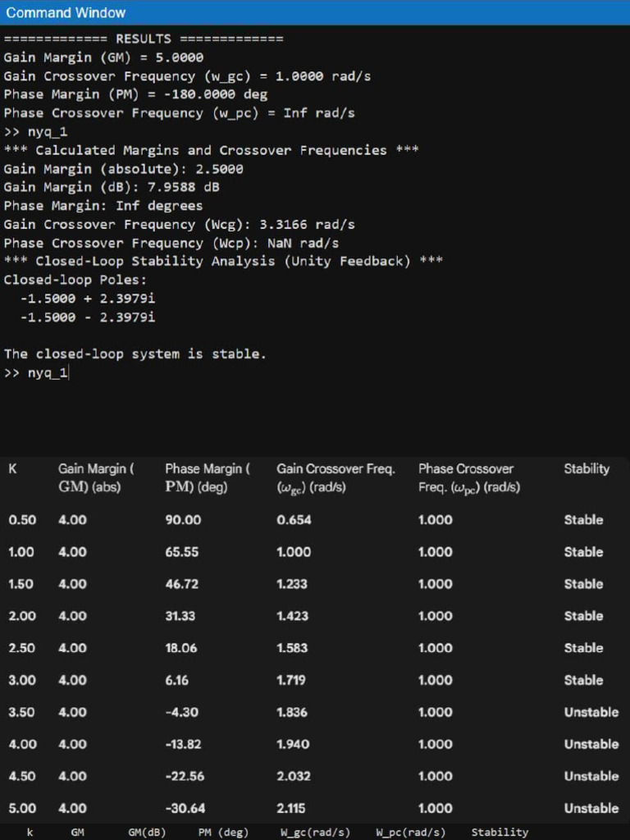Select K value 1.00 in the table
Viewport: 630px width, 840px height.
click(x=21, y=552)
